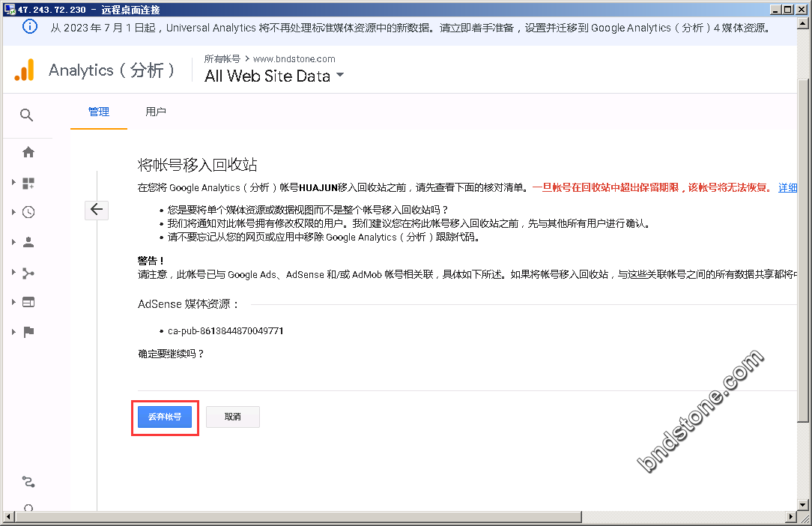
Task: Click the horizontal scrollbar left arrow
Action: click(8, 516)
